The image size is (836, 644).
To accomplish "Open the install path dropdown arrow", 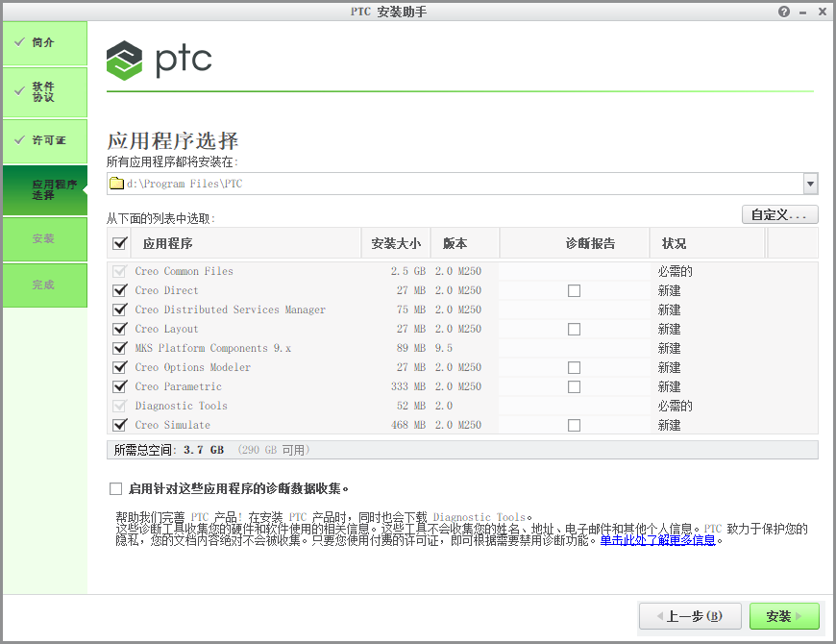I will (x=810, y=184).
